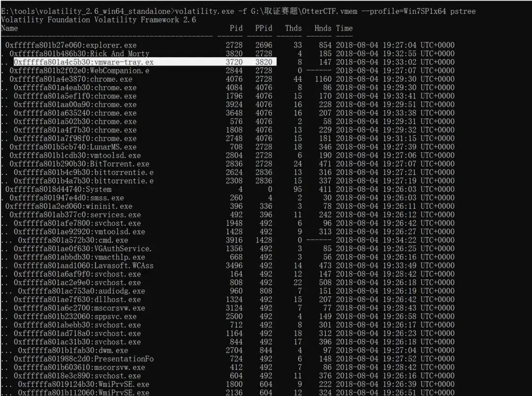
Task: Select chrome.exe entry at 0xfffffa801a4f7b30
Action: pyautogui.click(x=75, y=130)
